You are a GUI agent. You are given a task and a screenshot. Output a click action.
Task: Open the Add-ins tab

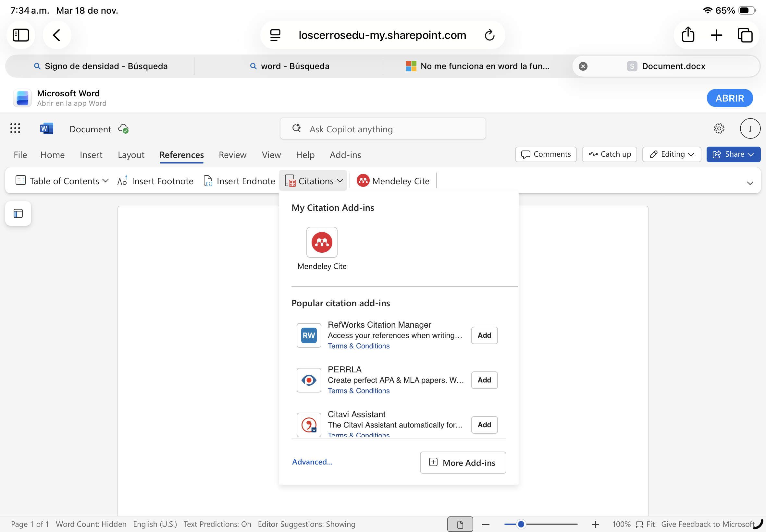(x=345, y=155)
